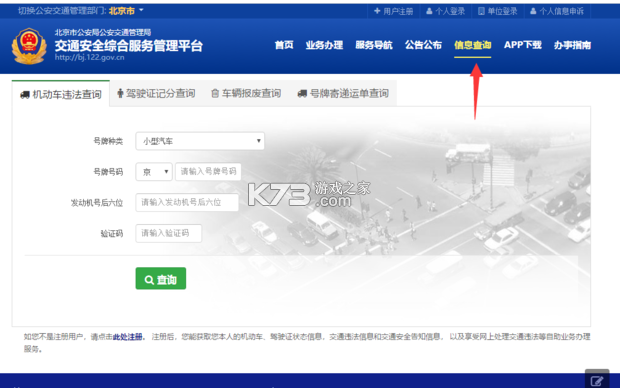Expand the 号牌种类 小型汽车 dropdown

coord(200,141)
